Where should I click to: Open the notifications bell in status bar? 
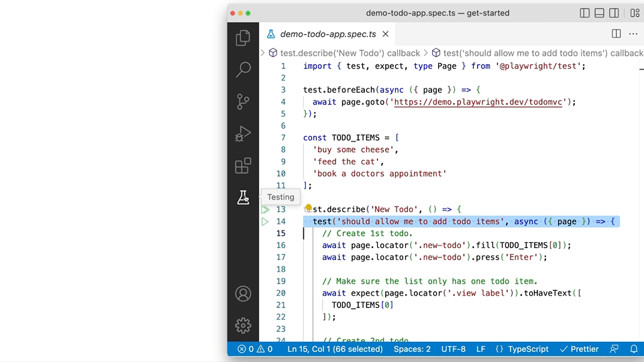click(x=634, y=349)
